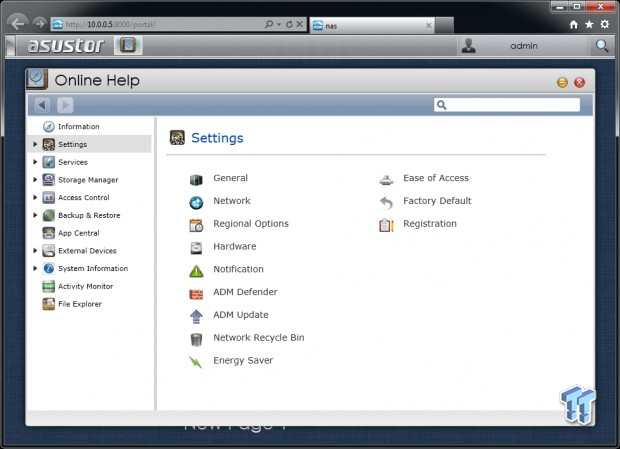Click the ADM Update arrow icon
The image size is (620, 449).
(196, 317)
